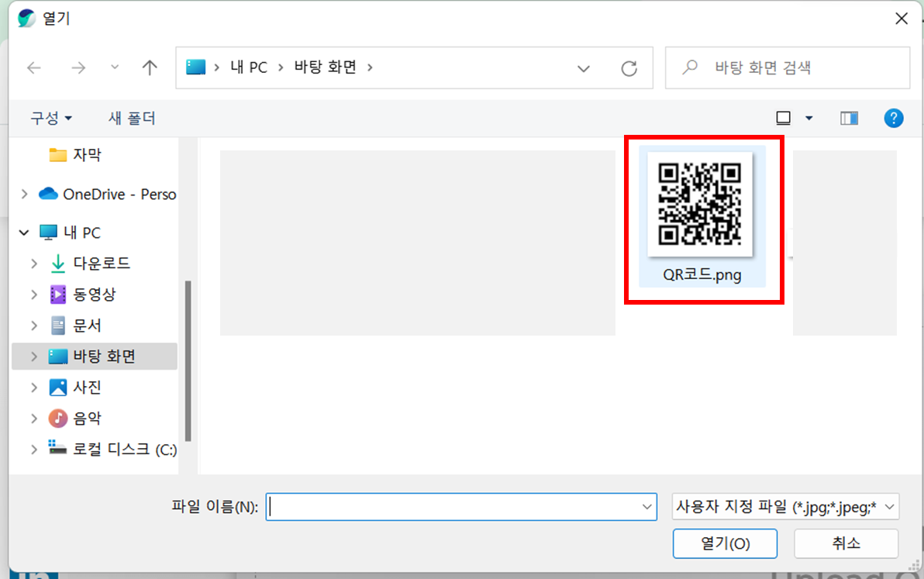
Task: Change the view layout icon
Action: click(x=783, y=118)
